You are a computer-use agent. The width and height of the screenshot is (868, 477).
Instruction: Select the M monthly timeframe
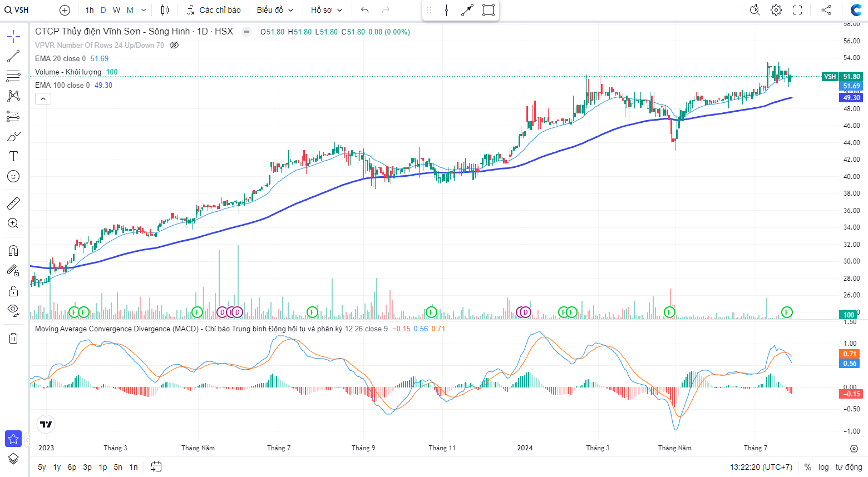pyautogui.click(x=130, y=10)
